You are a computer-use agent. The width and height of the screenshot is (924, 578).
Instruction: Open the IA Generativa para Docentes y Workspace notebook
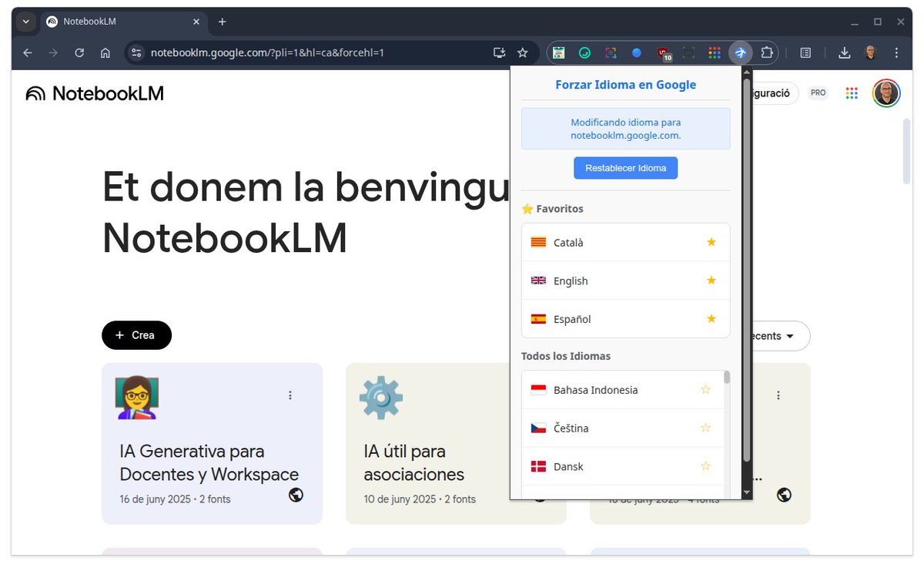[x=212, y=444]
